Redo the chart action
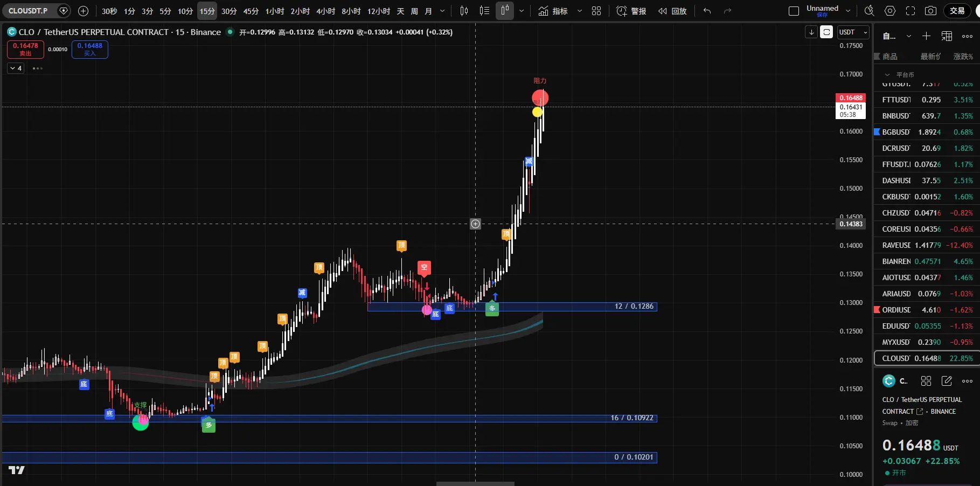Viewport: 980px width, 486px height. tap(727, 11)
